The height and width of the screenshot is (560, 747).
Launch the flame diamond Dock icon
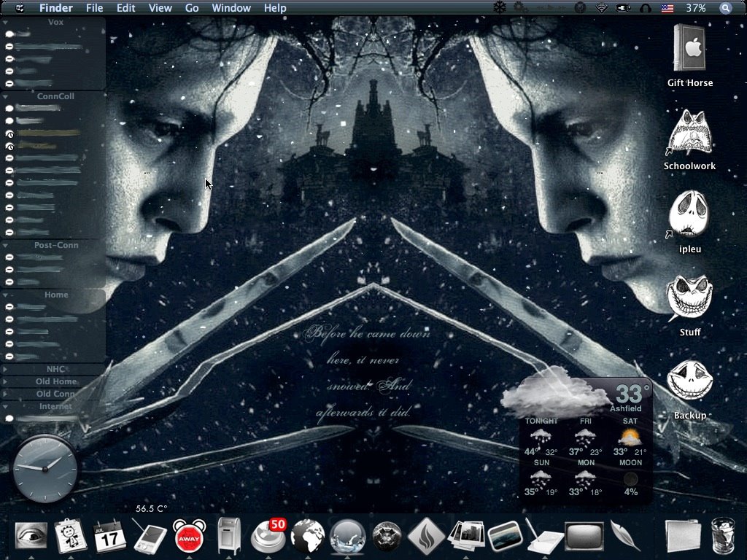pos(426,536)
